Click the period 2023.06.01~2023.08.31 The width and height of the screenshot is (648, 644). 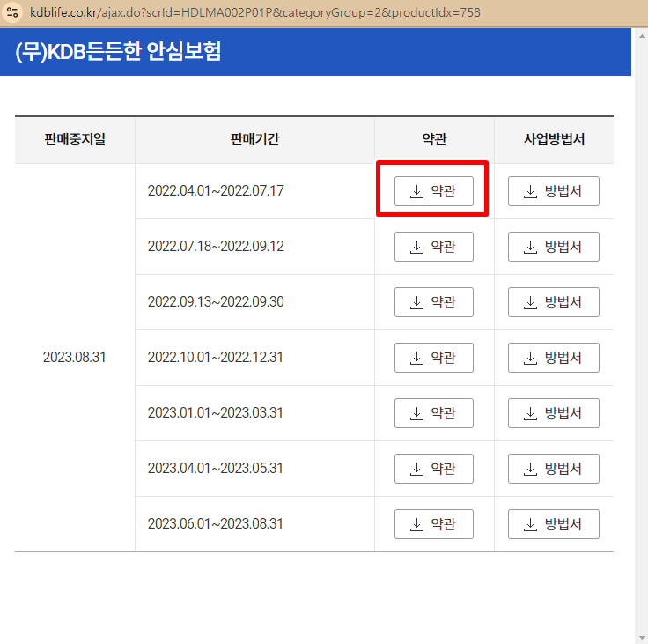tap(216, 523)
